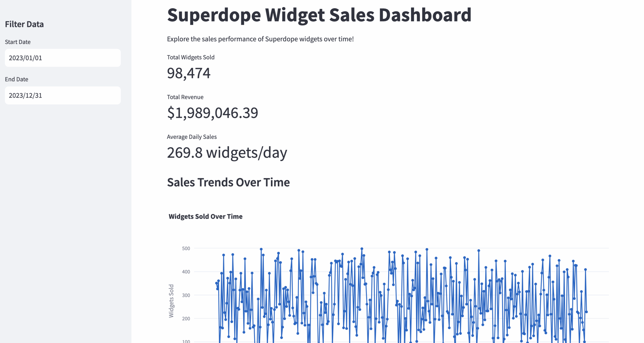
Task: Select the Filter Data sidebar heading
Action: (24, 24)
